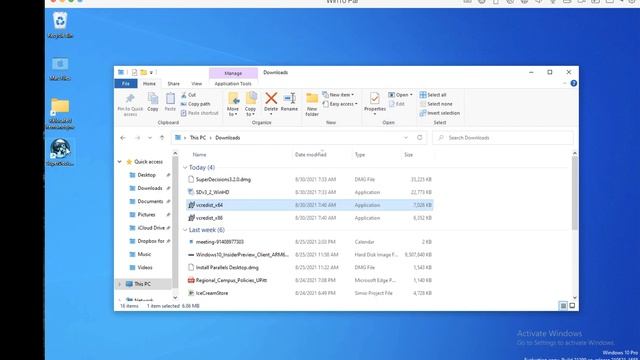The image size is (640, 360).
Task: Open the Mac Files desktop icon
Action: coord(60,68)
